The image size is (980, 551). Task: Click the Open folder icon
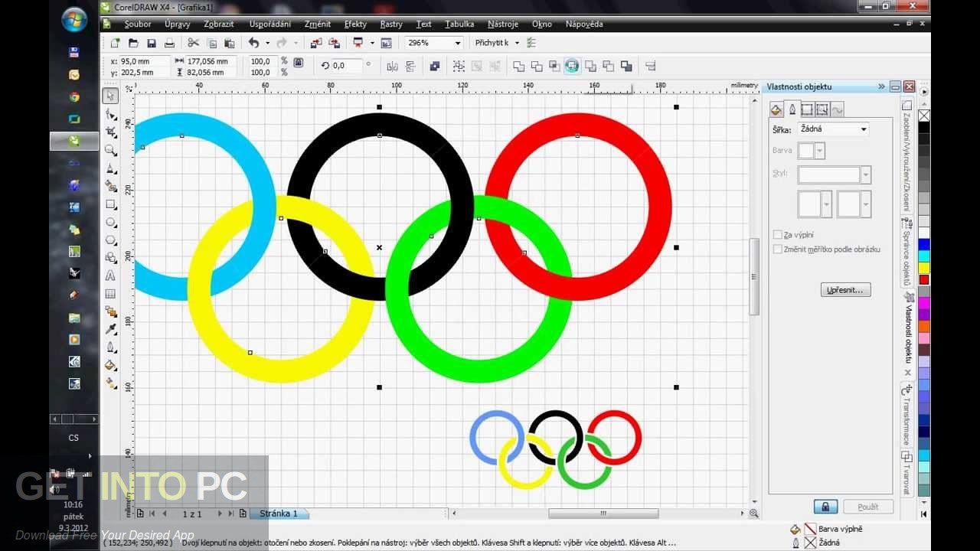pos(133,43)
